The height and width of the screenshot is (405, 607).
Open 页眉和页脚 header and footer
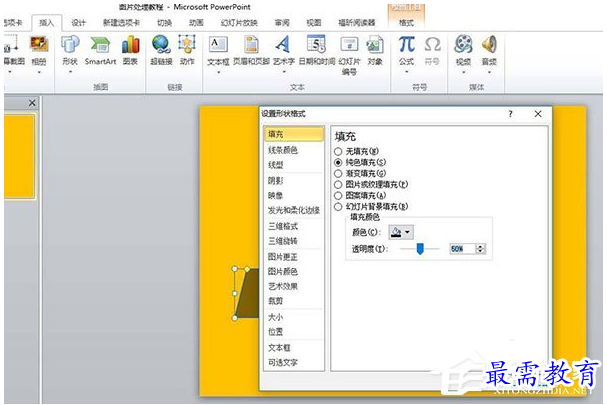point(251,50)
